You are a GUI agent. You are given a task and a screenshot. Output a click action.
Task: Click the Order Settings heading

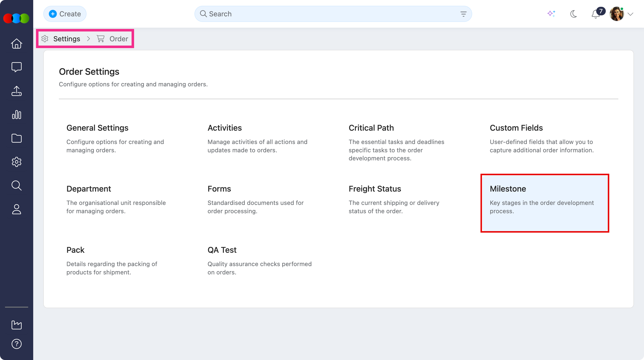89,72
